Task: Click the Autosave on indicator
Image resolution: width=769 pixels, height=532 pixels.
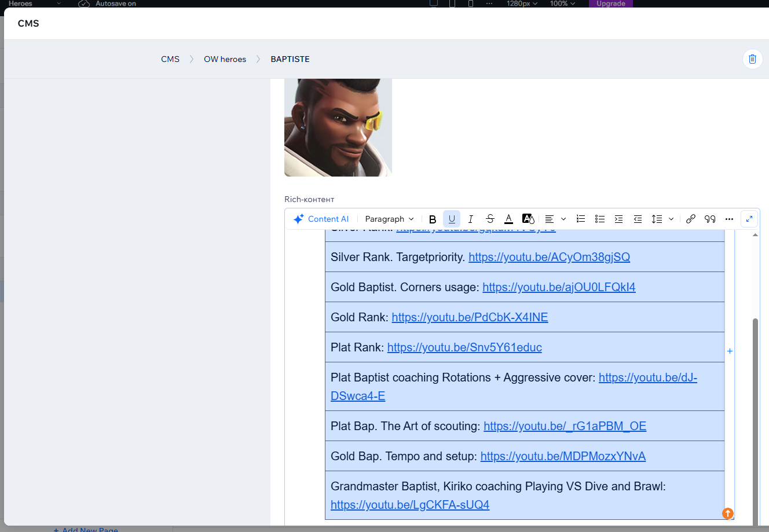Action: coord(108,3)
